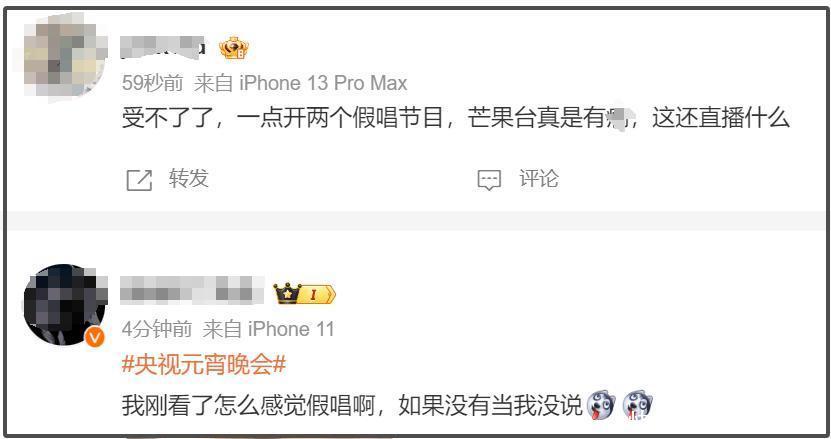
Task: Click the repost arrow icon
Action: (139, 180)
